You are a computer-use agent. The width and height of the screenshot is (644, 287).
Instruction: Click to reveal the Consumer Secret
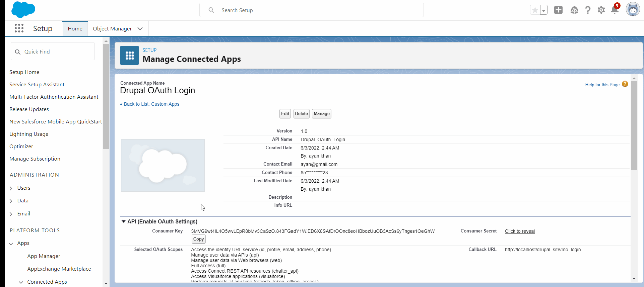(x=520, y=231)
